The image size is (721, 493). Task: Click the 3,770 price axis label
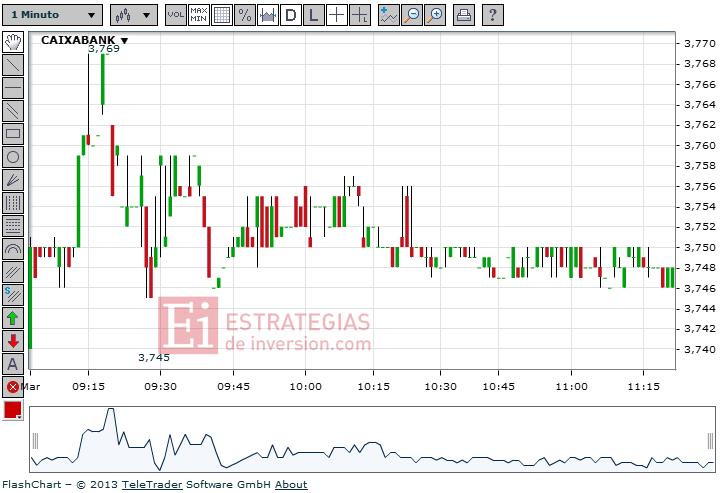700,44
